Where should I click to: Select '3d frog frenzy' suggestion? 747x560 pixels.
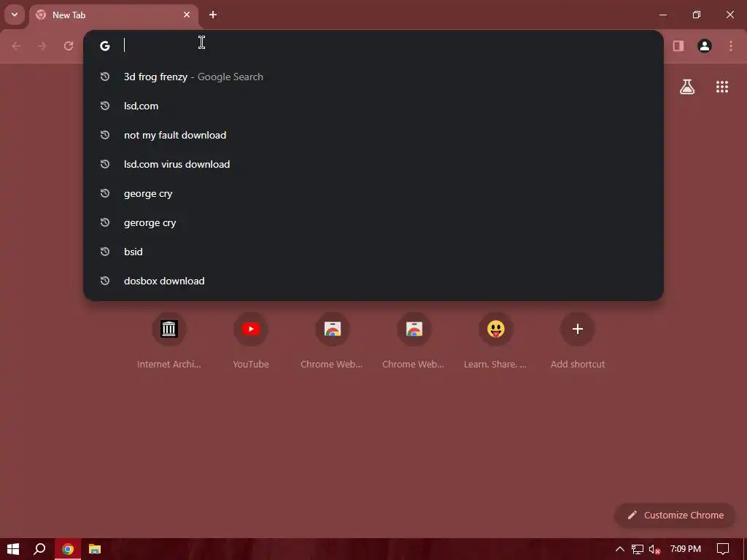[x=373, y=77]
